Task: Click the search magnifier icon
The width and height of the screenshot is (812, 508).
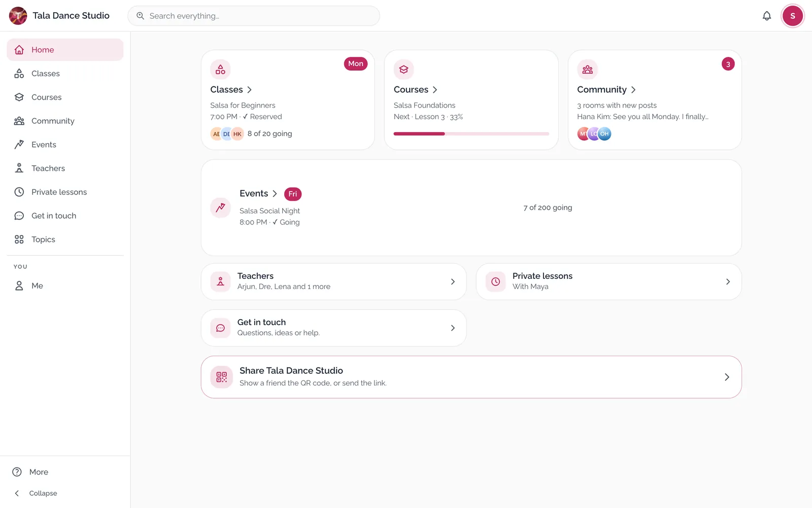Action: coord(141,16)
